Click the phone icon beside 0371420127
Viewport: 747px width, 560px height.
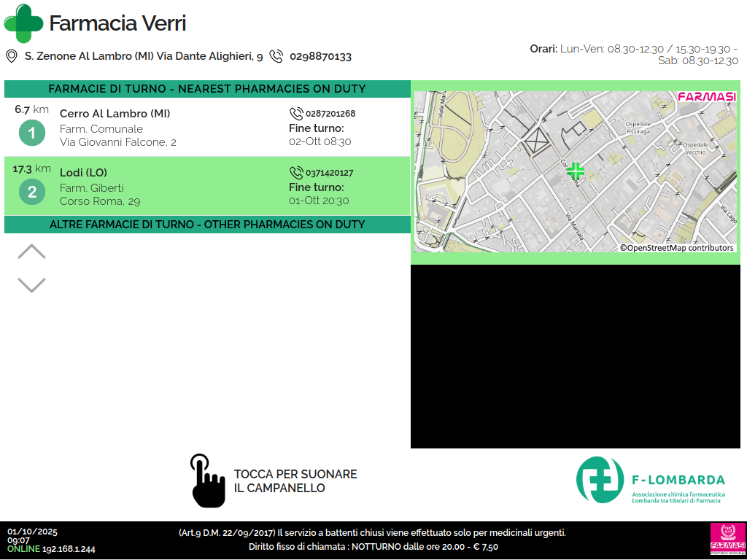click(296, 173)
